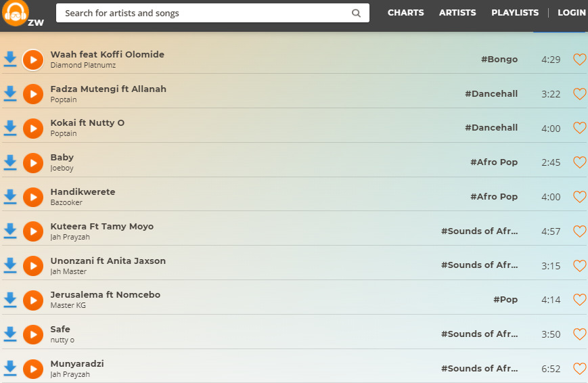
Task: Open the Charts menu
Action: click(x=405, y=13)
